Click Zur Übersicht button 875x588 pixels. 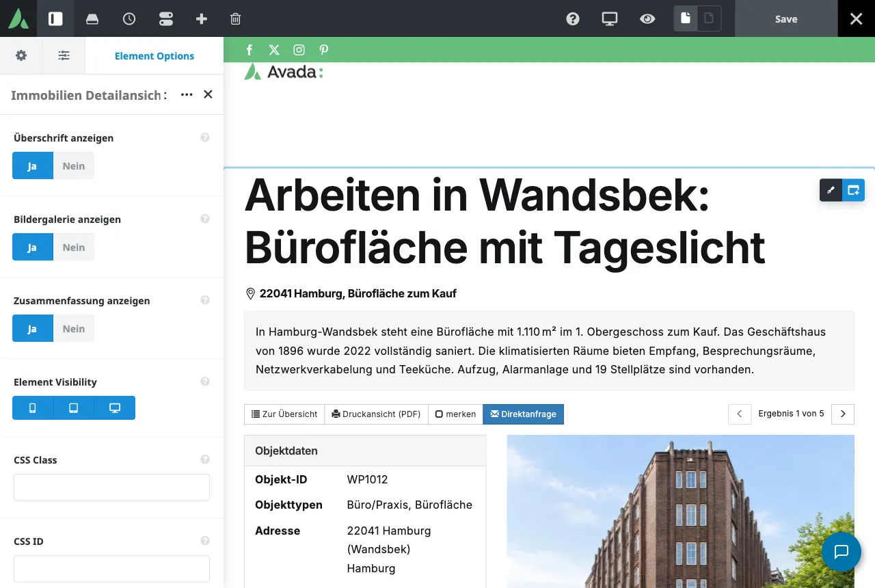coord(284,414)
